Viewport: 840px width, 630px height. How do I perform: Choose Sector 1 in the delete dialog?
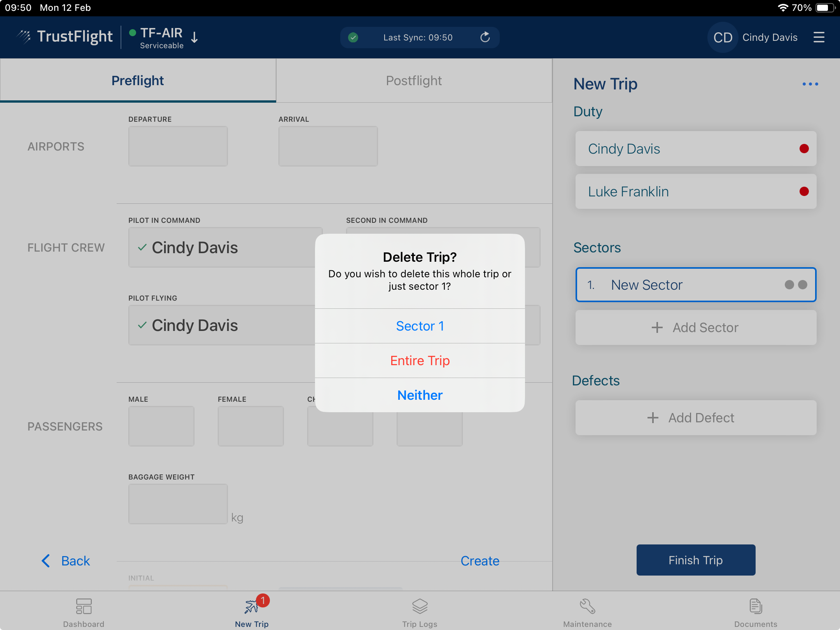pyautogui.click(x=420, y=326)
